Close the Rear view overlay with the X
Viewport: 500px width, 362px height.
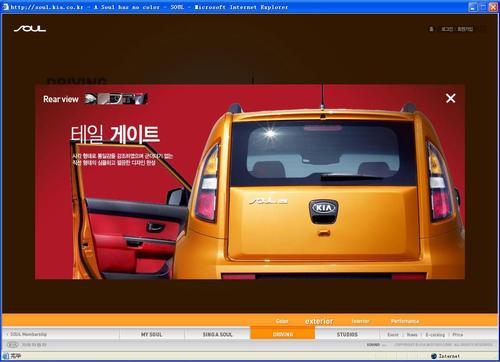451,98
